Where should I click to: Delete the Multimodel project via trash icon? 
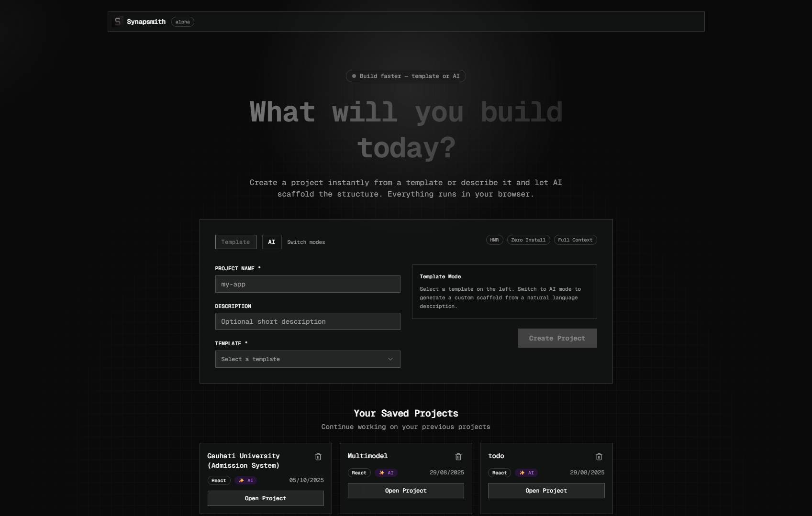(458, 457)
